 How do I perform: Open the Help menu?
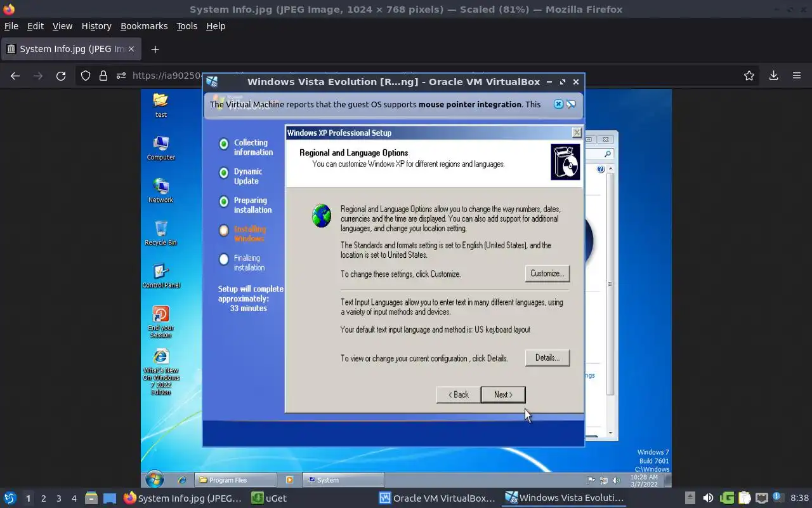click(216, 26)
